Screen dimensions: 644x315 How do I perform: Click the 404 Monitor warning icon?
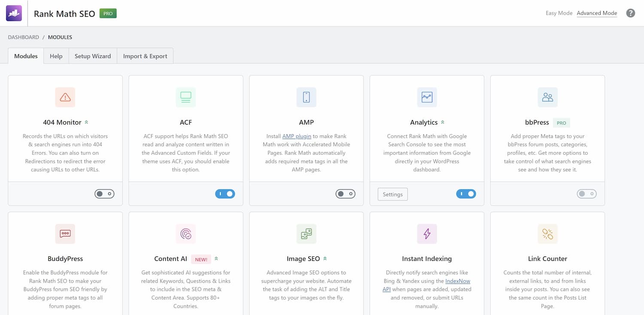[x=65, y=98]
